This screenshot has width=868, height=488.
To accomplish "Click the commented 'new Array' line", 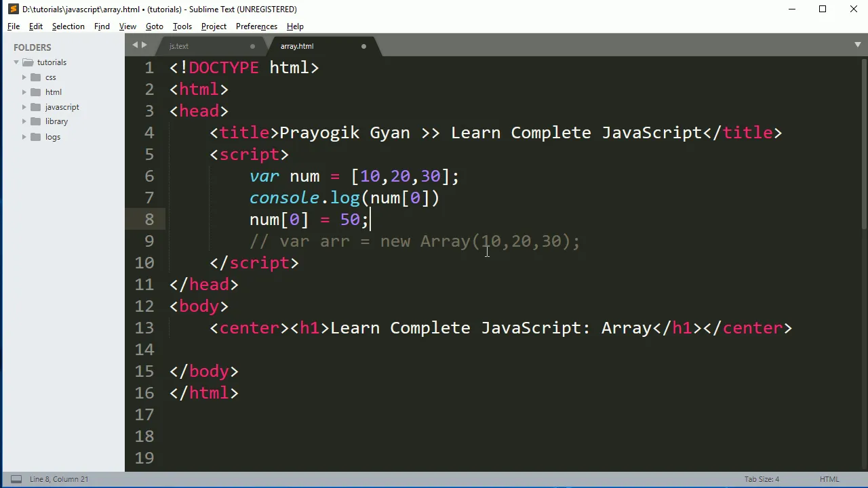I will (415, 241).
